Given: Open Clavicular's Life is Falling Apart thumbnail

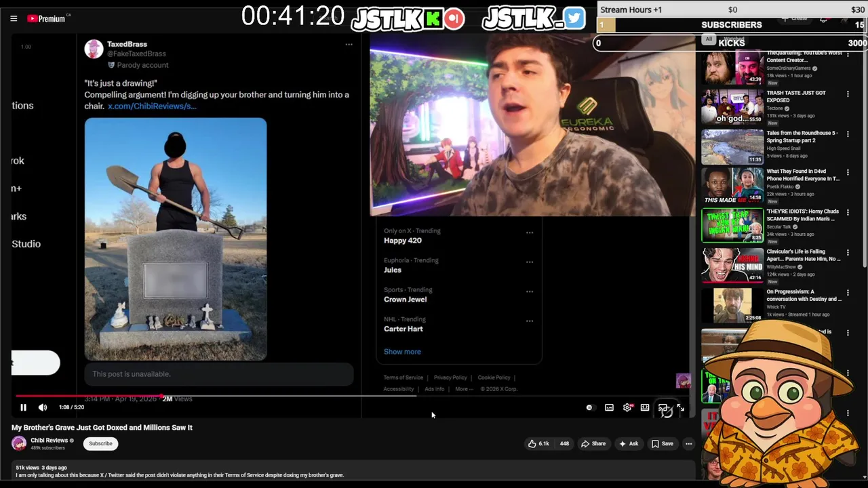Looking at the screenshot, I should coord(732,266).
